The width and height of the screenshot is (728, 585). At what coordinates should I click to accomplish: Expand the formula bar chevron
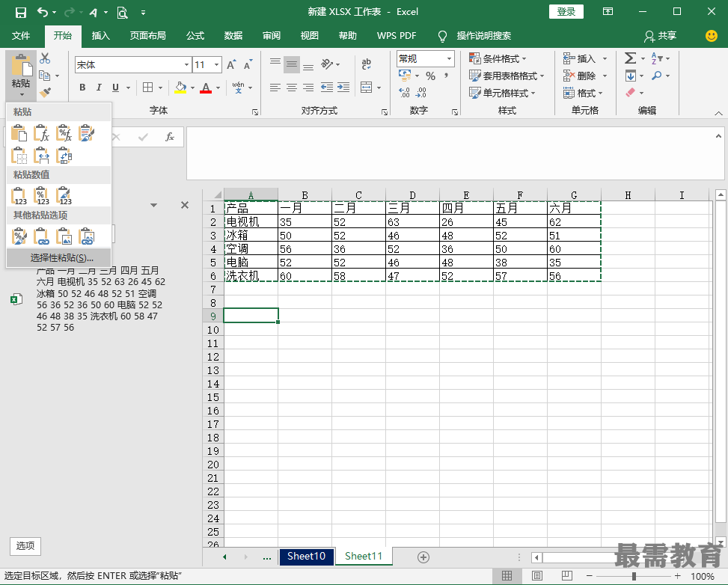tap(719, 136)
